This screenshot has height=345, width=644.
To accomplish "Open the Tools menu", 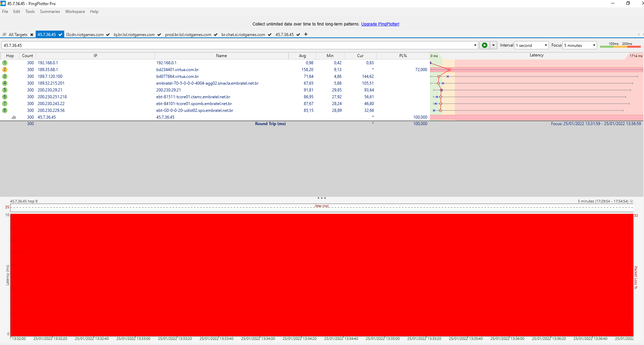I will (x=30, y=12).
